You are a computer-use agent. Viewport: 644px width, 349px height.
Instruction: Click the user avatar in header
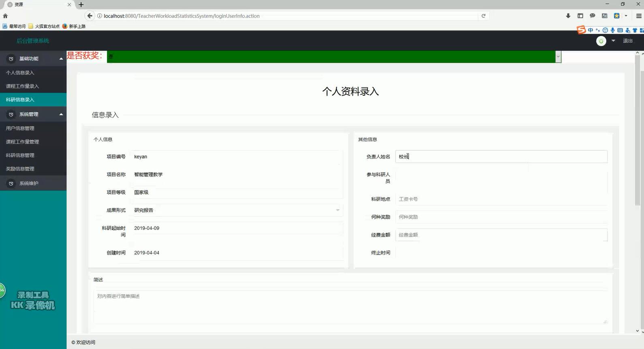pyautogui.click(x=601, y=41)
